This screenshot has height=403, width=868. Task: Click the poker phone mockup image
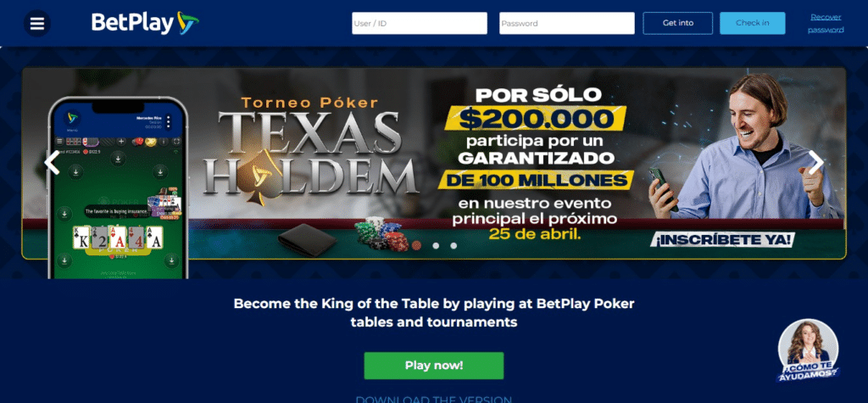(118, 188)
